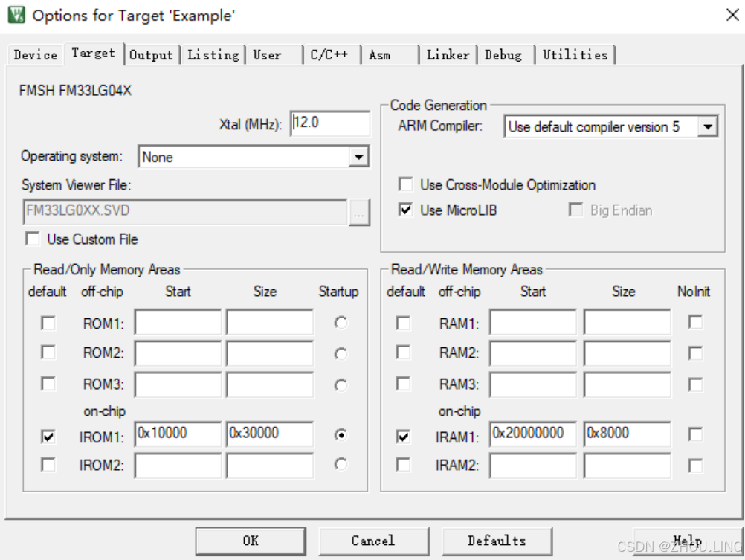Switch to the Utilities tab
Image resolution: width=745 pixels, height=560 pixels.
click(575, 55)
